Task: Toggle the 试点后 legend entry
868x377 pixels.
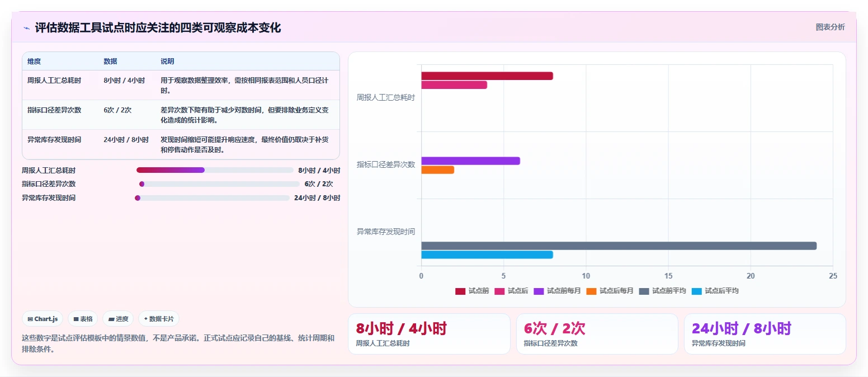Action: [x=511, y=291]
